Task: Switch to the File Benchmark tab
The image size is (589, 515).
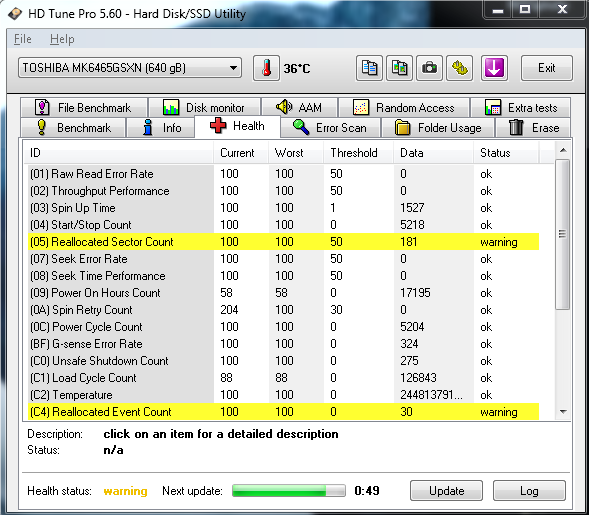Action: [84, 108]
